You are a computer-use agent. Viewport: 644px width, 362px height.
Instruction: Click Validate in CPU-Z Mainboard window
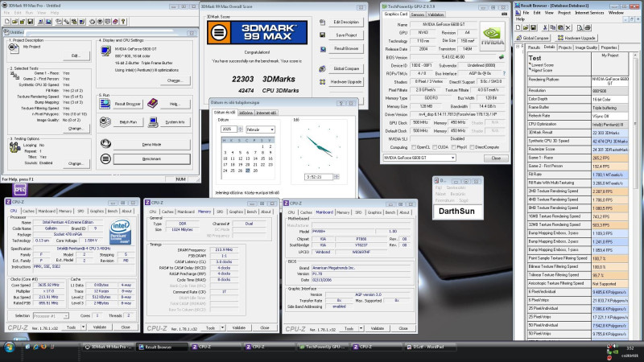coord(377,328)
